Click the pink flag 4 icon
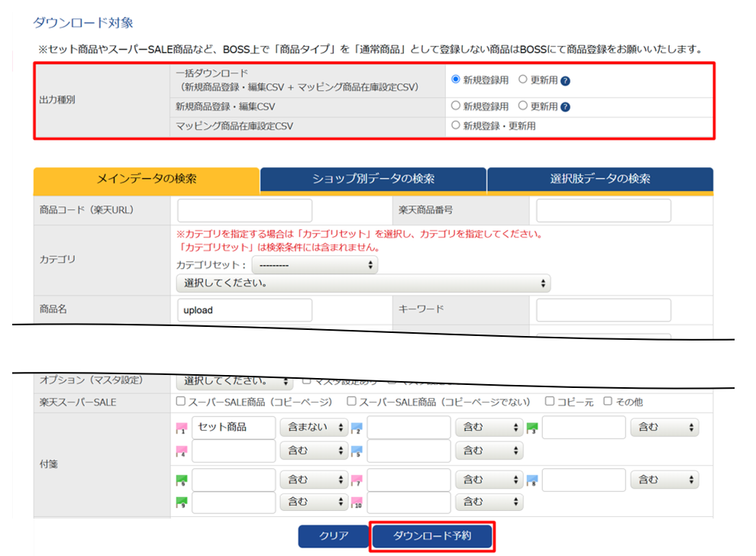The width and height of the screenshot is (756, 556). click(182, 451)
